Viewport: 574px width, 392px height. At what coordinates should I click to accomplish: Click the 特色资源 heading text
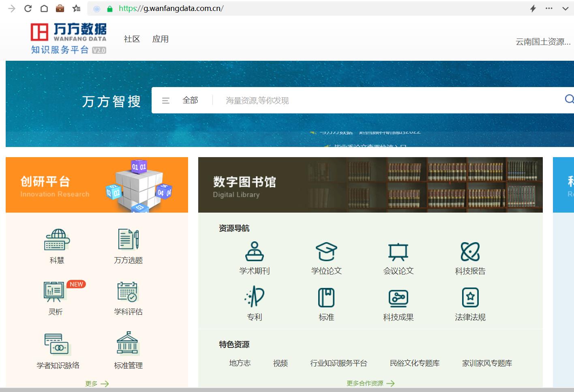click(x=234, y=345)
